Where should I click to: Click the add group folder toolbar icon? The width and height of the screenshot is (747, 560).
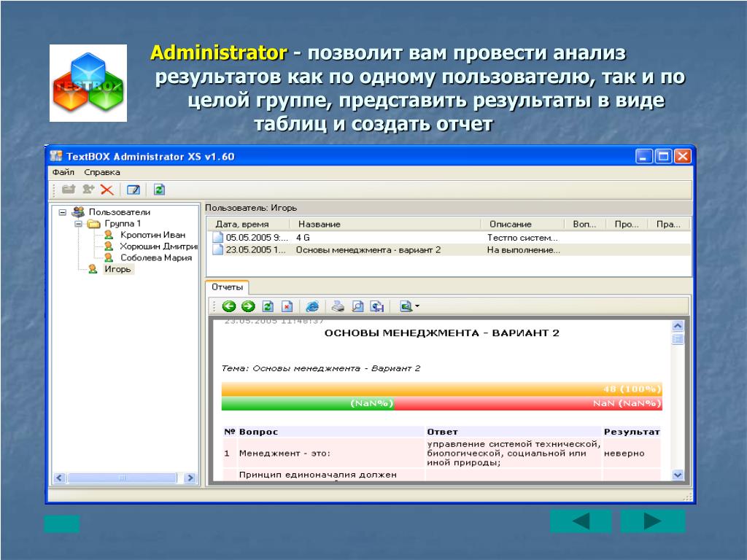(69, 190)
